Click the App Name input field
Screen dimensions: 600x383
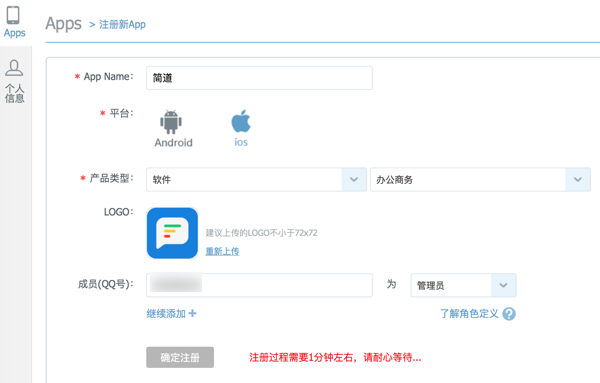click(259, 78)
